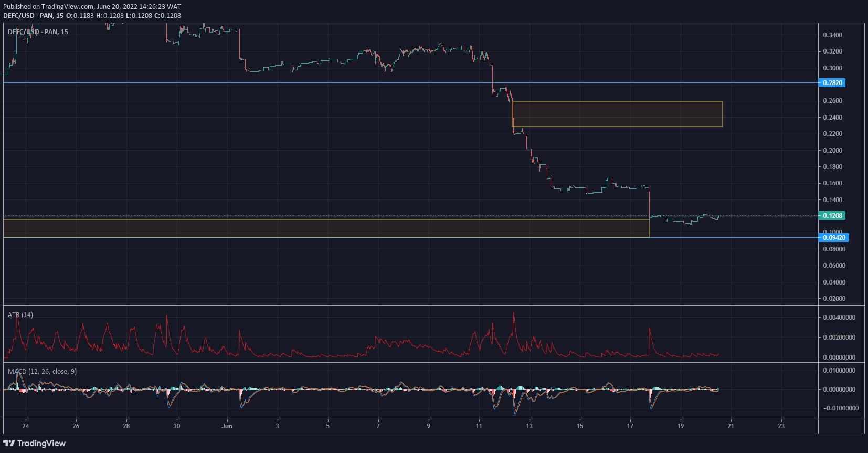Click the 0.1600 price axis label
The image size is (868, 453).
[833, 183]
